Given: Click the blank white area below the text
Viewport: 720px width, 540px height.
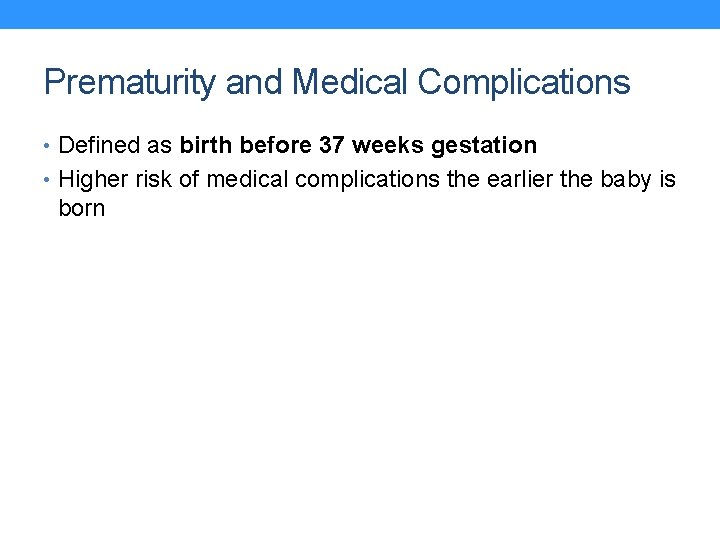Looking at the screenshot, I should [x=360, y=380].
